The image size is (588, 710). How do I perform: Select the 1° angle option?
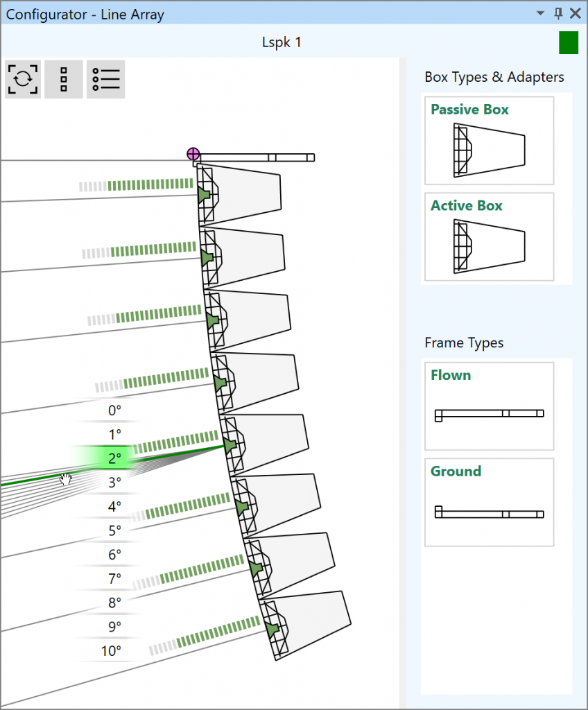(114, 434)
